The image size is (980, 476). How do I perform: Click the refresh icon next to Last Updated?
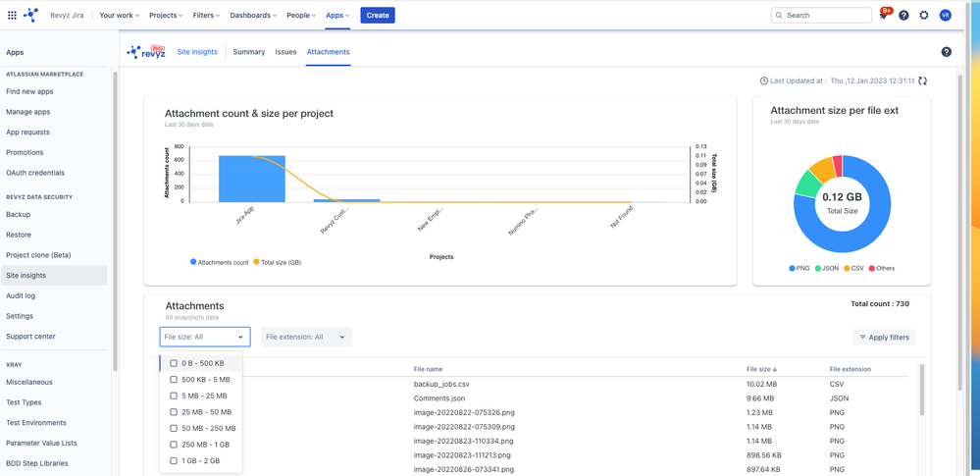click(x=922, y=80)
